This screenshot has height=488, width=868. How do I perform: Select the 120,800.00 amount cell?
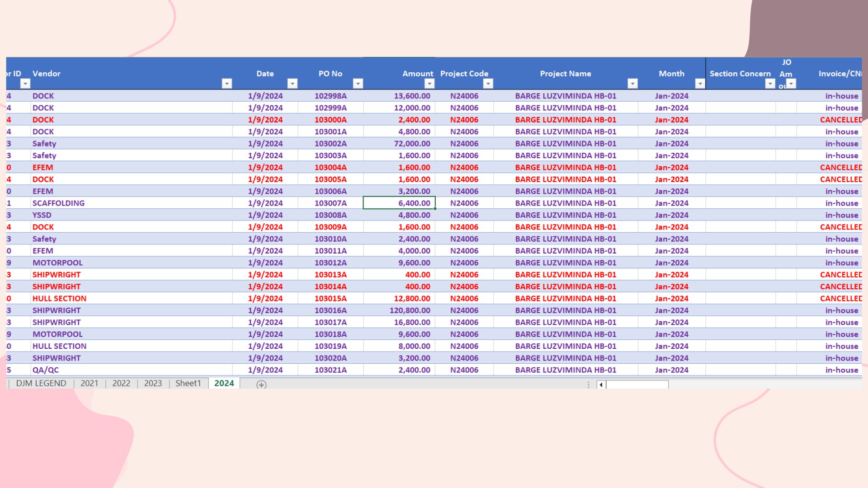point(410,310)
